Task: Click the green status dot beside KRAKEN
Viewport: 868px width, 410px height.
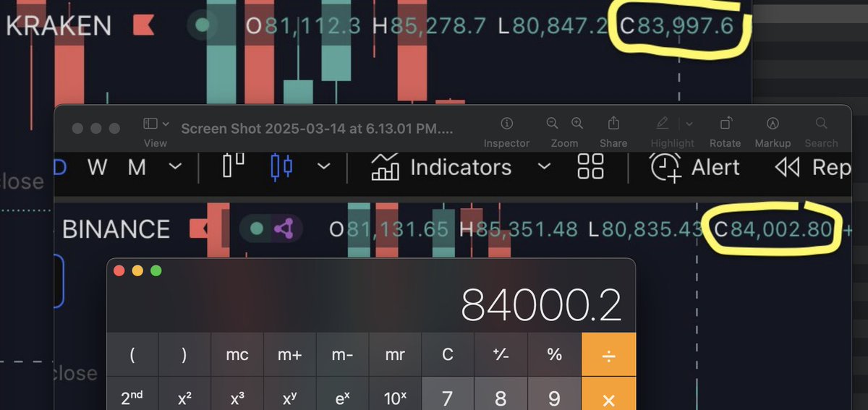Action: pos(203,26)
